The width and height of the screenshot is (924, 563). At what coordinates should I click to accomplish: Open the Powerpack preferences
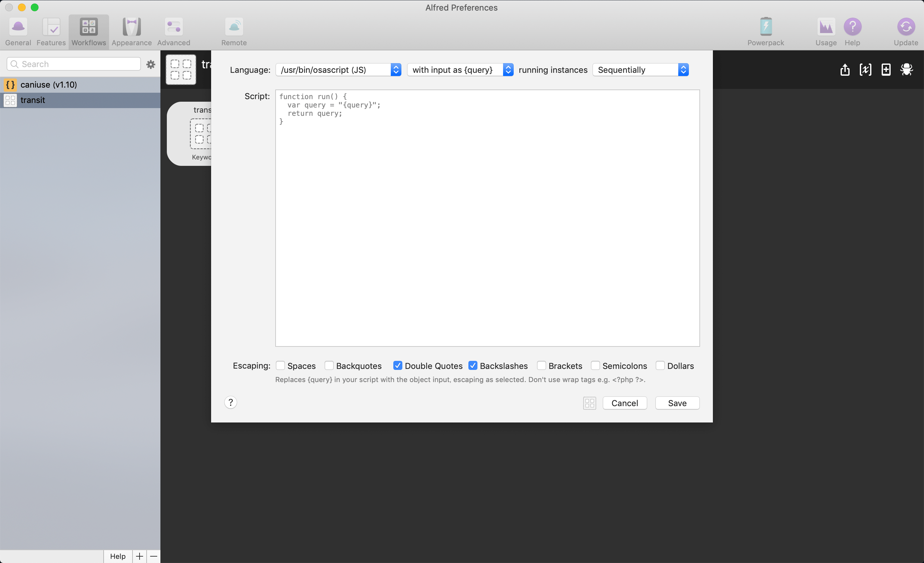coord(766,31)
